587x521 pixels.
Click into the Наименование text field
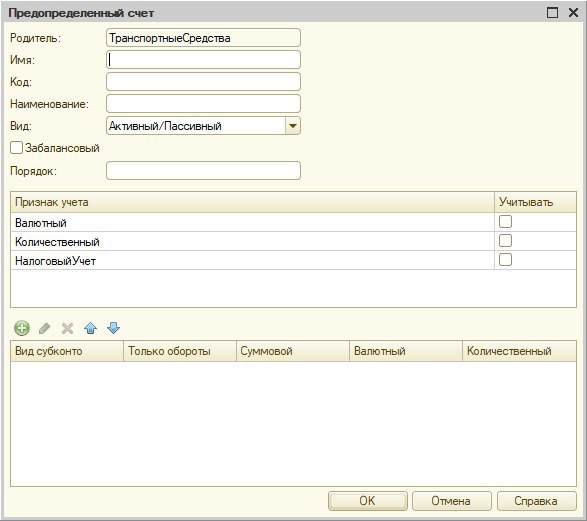(203, 104)
